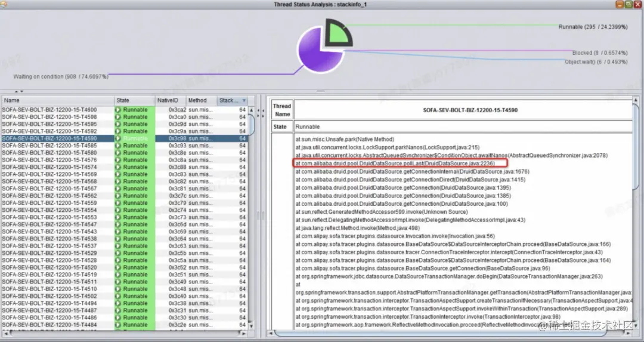
Task: Click the GeneratedMethodAccessor599.invoke stack line
Action: (382, 212)
